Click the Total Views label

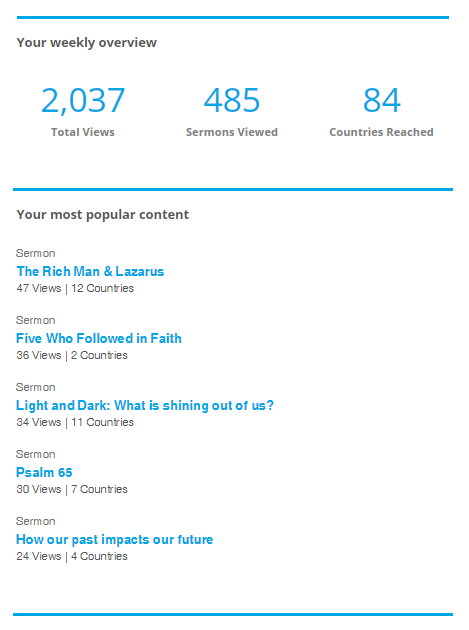point(83,132)
